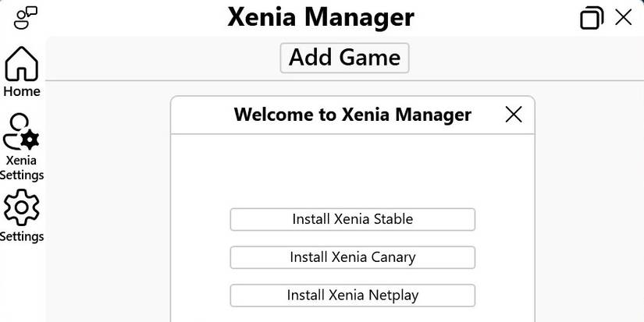Screen dimensions: 644x322
Task: Click the Welcome to Xenia Manager heading
Action: tap(352, 115)
